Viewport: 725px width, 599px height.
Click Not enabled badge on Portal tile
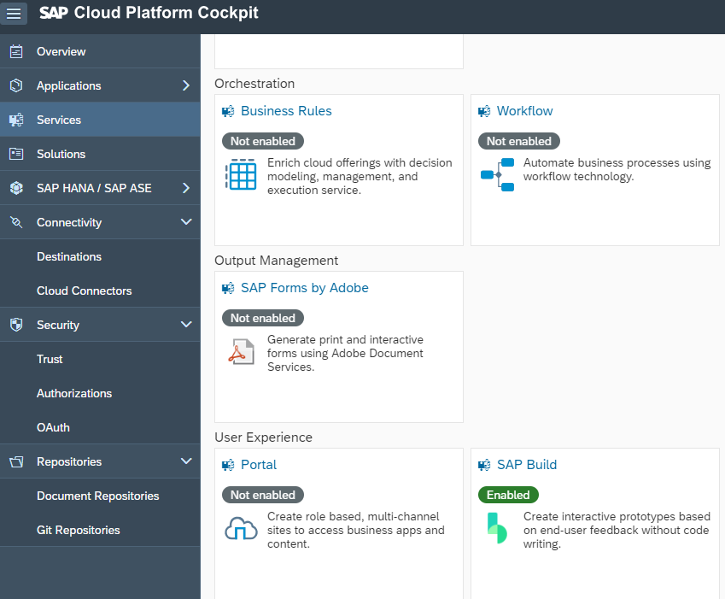263,495
